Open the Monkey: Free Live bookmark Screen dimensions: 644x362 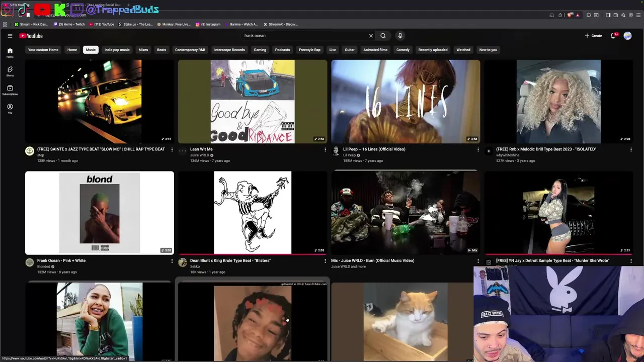click(x=174, y=24)
